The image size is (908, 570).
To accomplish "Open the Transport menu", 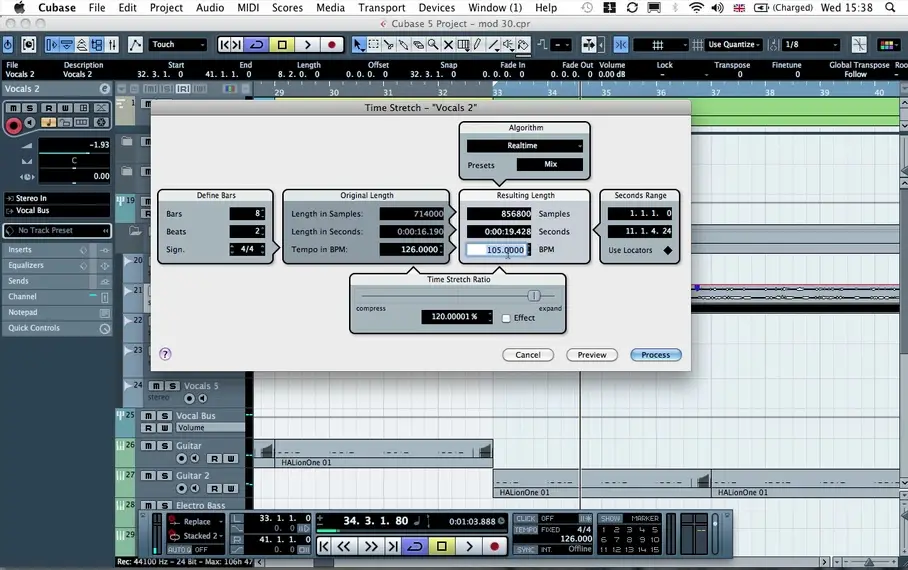I will (x=381, y=7).
